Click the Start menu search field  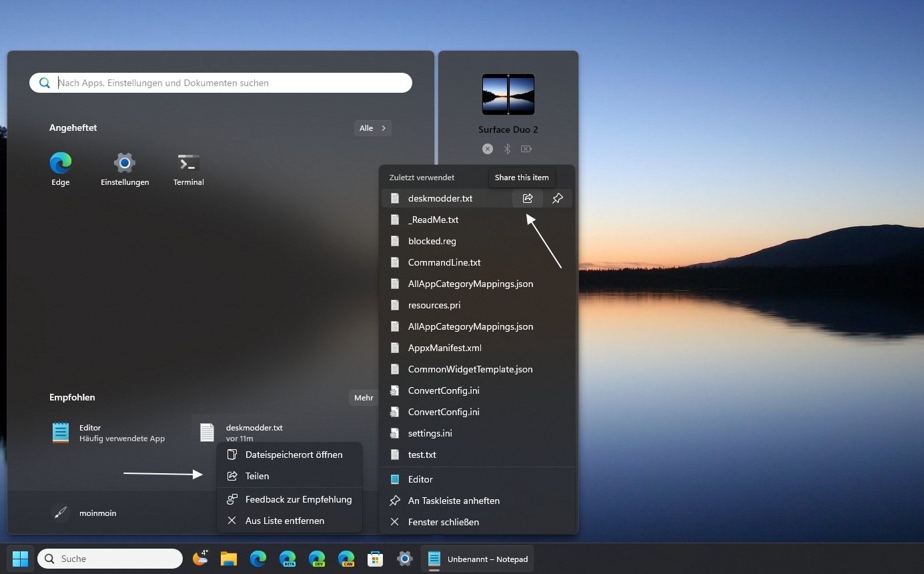click(x=221, y=83)
